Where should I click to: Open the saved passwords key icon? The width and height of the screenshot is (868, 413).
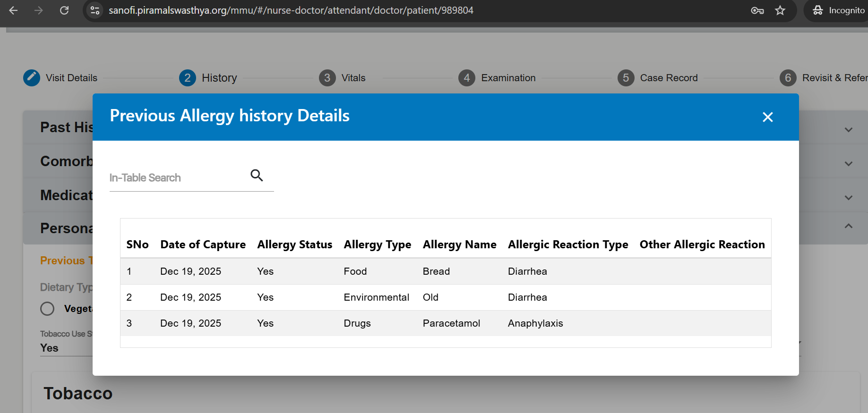tap(757, 10)
